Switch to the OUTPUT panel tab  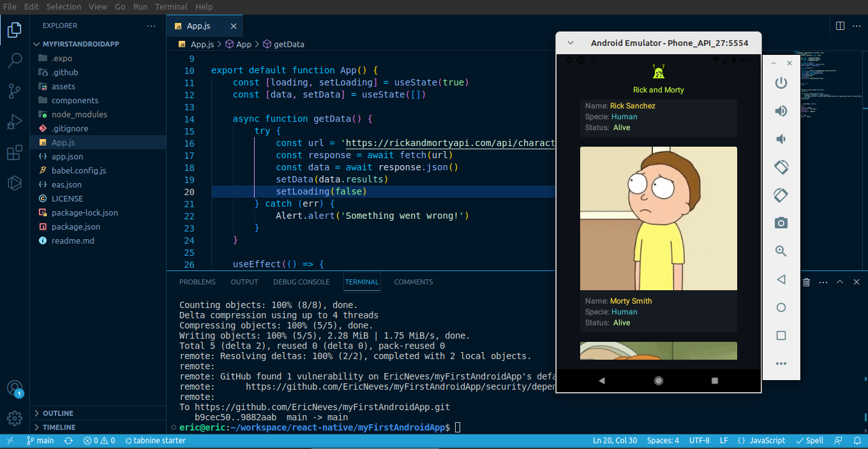tap(244, 282)
